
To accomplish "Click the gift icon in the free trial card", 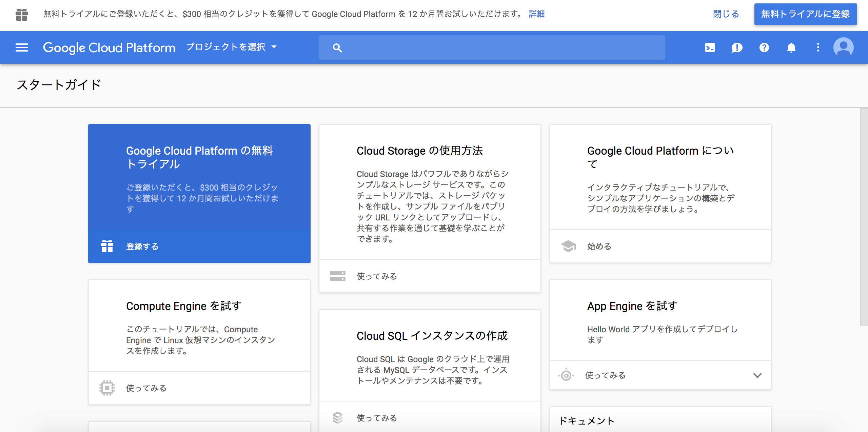I will tap(107, 246).
